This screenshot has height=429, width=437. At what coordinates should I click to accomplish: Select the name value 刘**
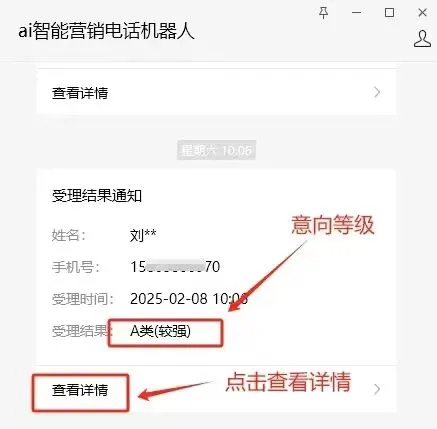click(x=143, y=235)
